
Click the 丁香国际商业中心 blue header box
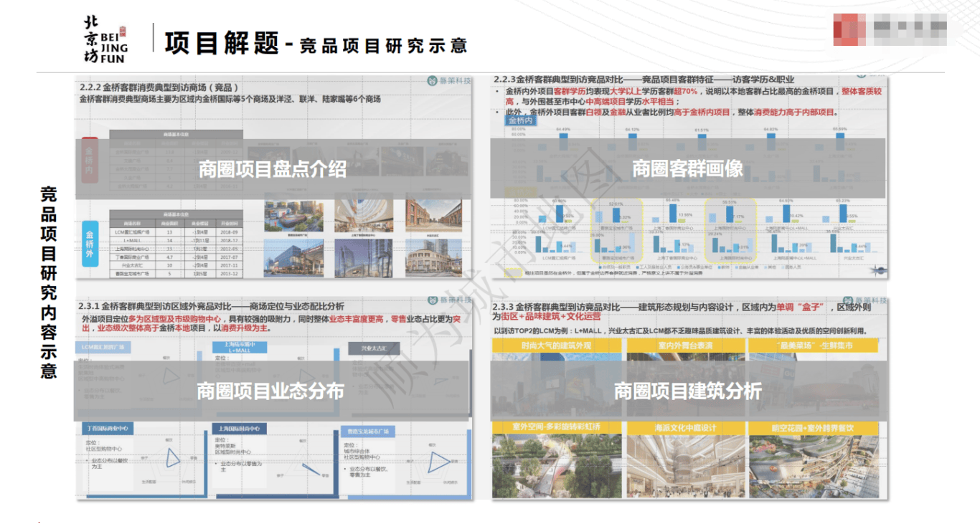coord(107,428)
